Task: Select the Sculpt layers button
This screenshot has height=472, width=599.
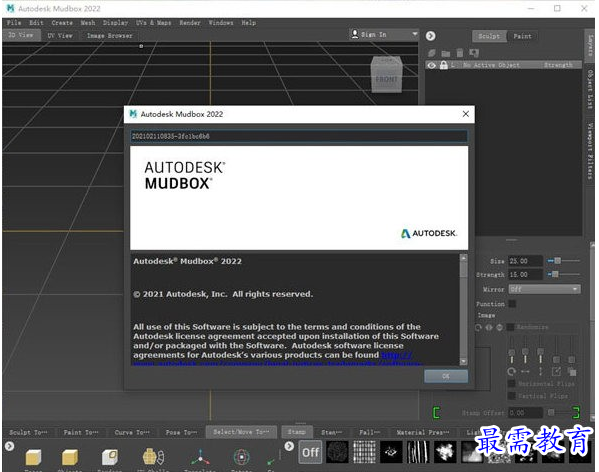Action: click(489, 36)
